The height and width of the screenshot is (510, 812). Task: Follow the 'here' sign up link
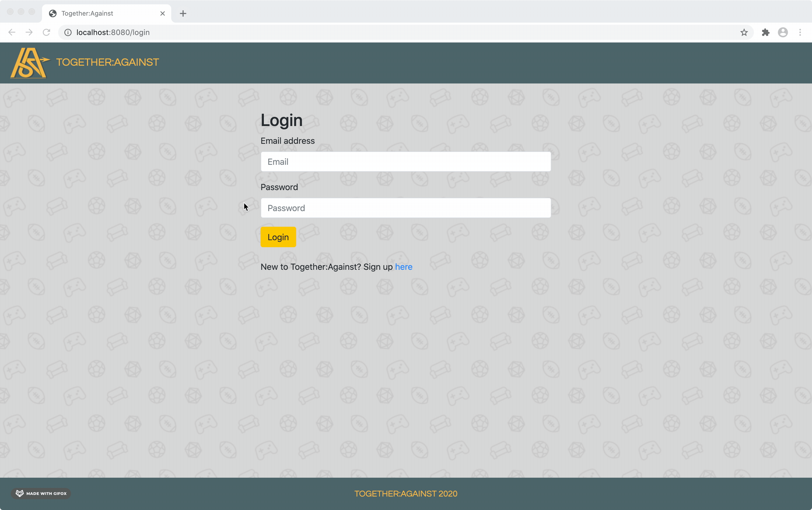pos(403,267)
